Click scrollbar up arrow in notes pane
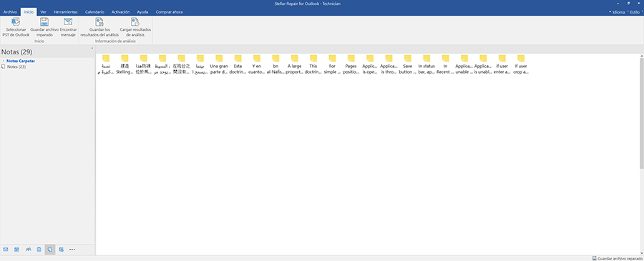Screen dimensions: 644x261 [642, 55]
